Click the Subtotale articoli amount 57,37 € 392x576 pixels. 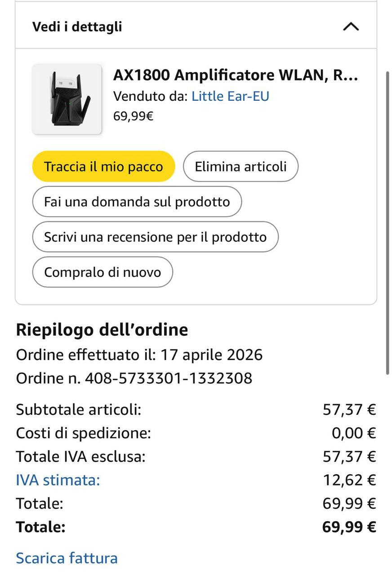(x=349, y=409)
